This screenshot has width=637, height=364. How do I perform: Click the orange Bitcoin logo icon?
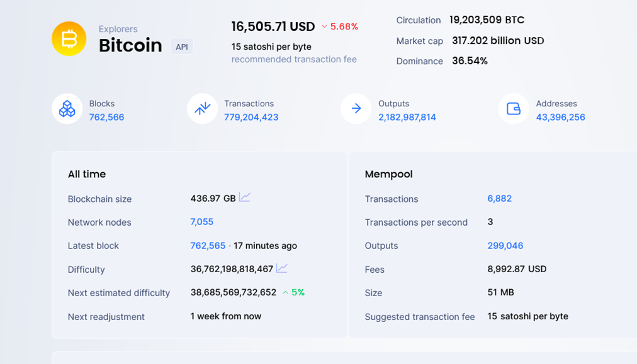coord(69,38)
